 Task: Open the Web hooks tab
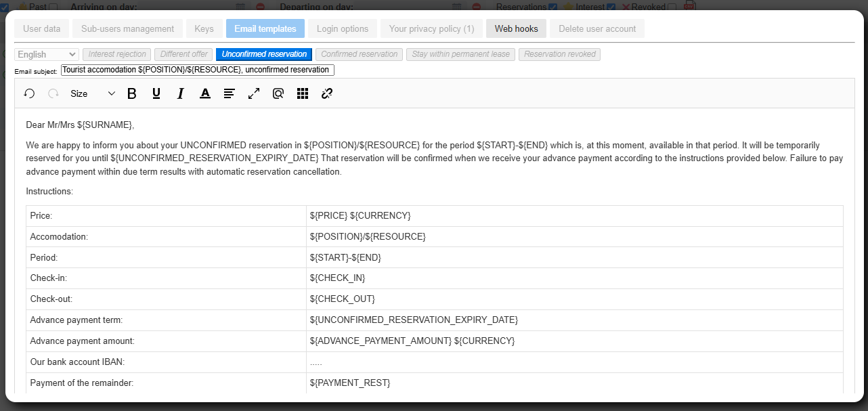[x=516, y=28]
